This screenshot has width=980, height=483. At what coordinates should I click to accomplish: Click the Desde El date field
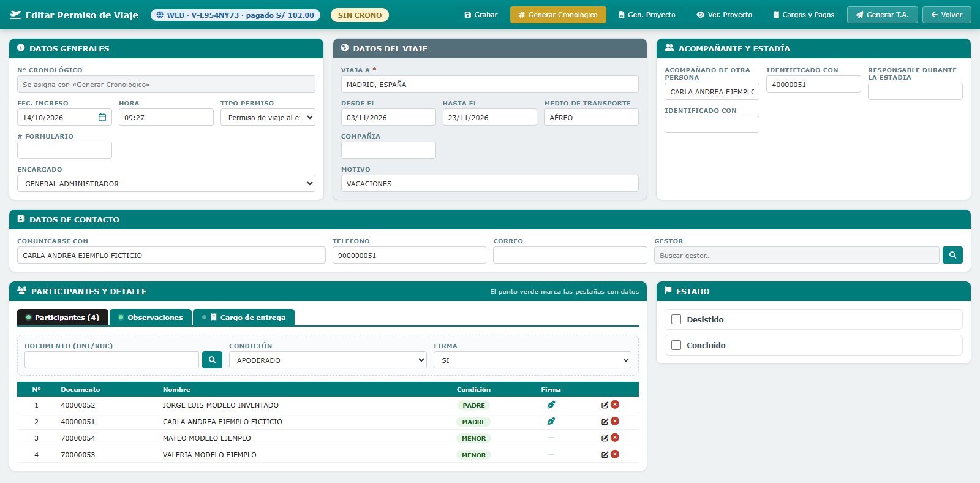pos(388,117)
